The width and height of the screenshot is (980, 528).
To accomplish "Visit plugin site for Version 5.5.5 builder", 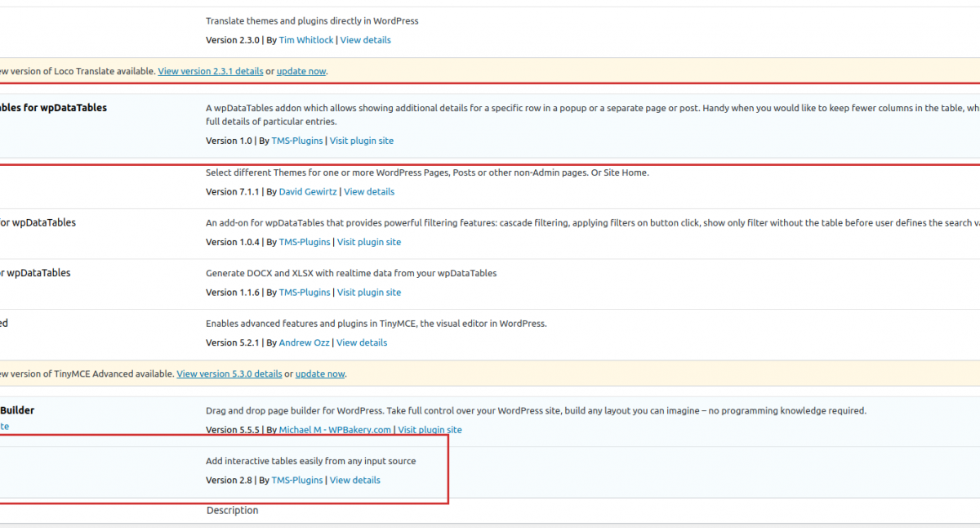I will coord(430,430).
